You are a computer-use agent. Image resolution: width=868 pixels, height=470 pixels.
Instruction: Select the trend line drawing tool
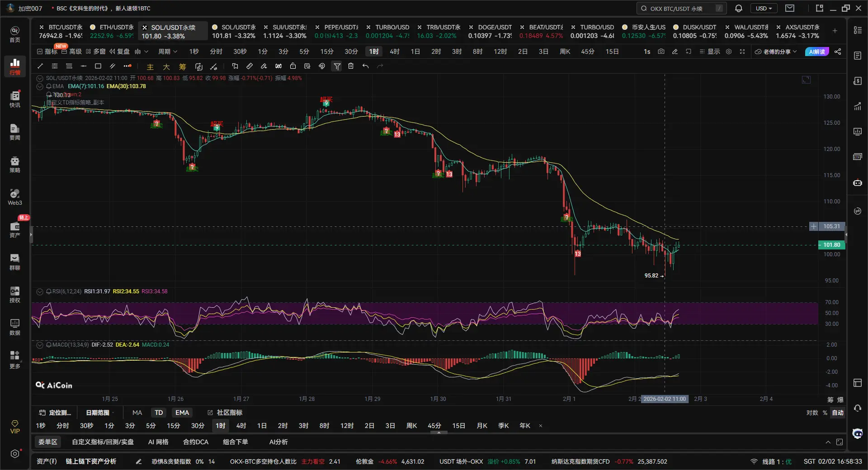[x=40, y=66]
